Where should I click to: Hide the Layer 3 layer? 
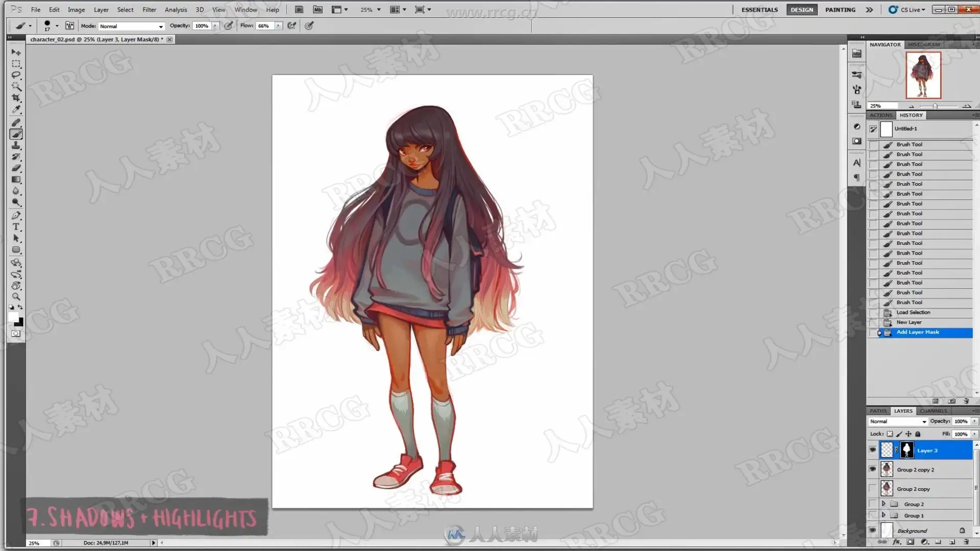click(872, 450)
